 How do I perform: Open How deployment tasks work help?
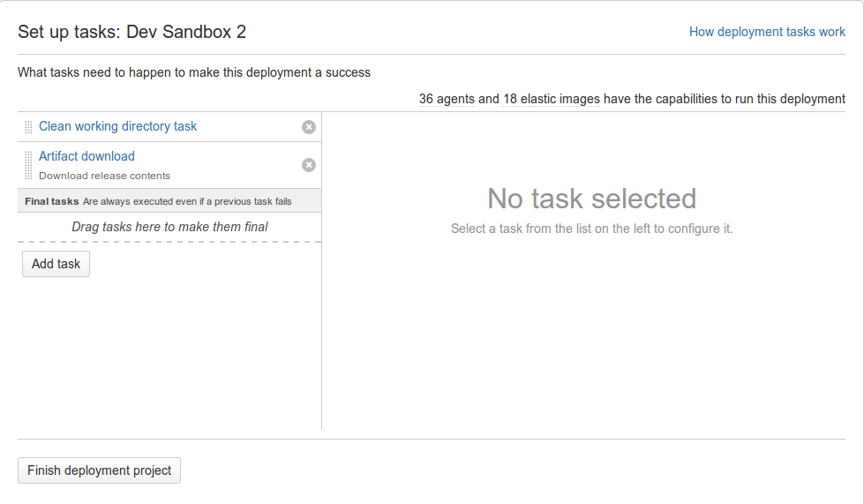(767, 32)
